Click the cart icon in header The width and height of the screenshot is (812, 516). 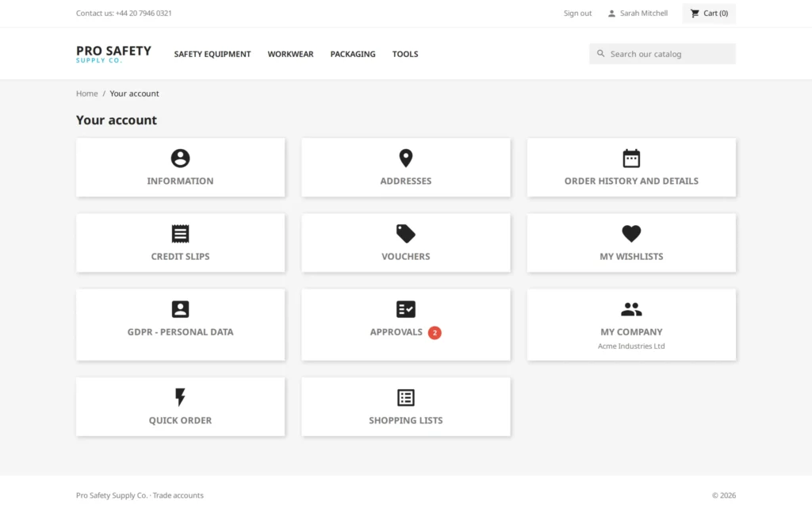point(695,13)
